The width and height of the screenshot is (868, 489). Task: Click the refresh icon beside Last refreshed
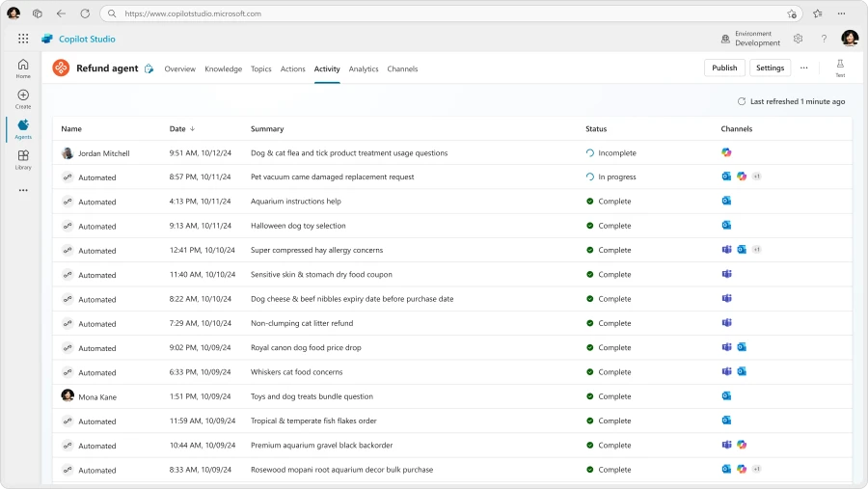tap(742, 101)
